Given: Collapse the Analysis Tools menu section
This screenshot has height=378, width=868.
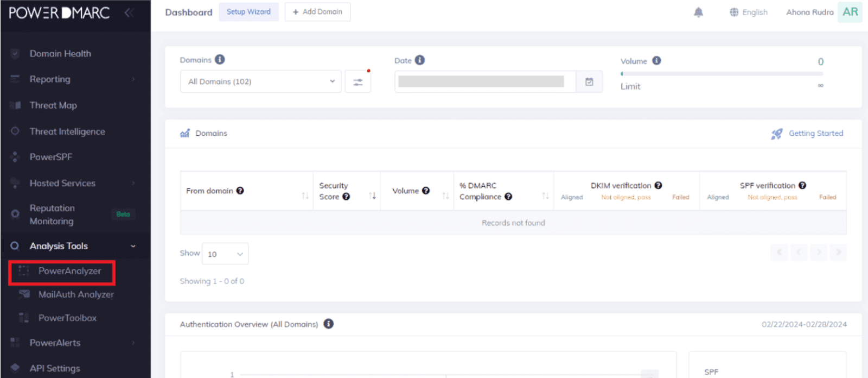Looking at the screenshot, I should coord(133,246).
